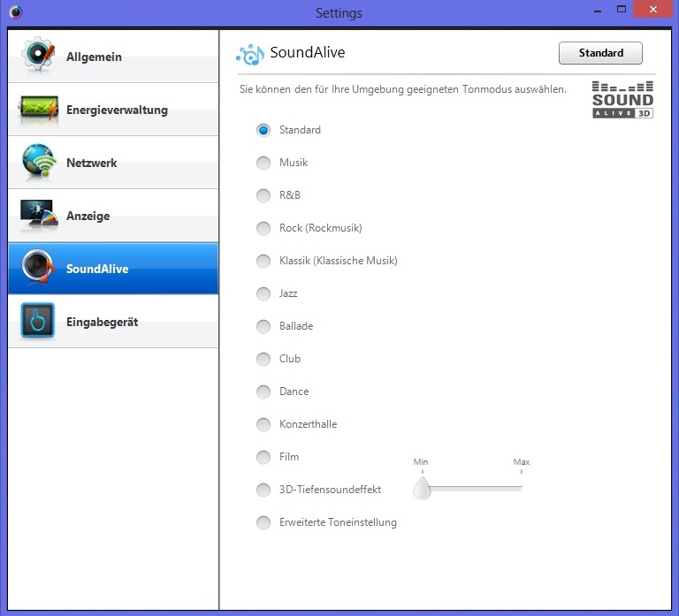Select the Musik sound mode
Viewport: 679px width, 616px height.
[263, 163]
